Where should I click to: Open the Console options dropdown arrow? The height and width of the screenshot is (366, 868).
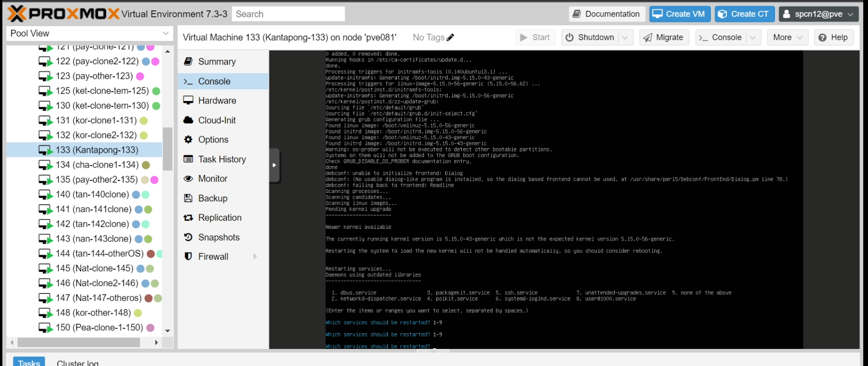(753, 38)
